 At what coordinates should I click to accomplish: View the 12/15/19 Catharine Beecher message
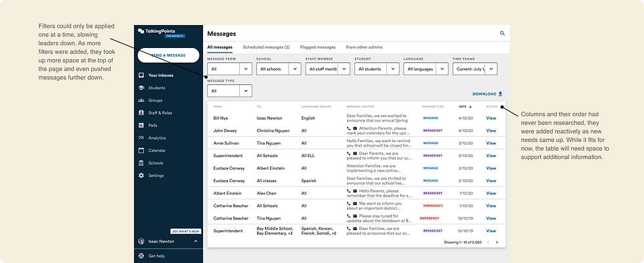[x=492, y=218]
